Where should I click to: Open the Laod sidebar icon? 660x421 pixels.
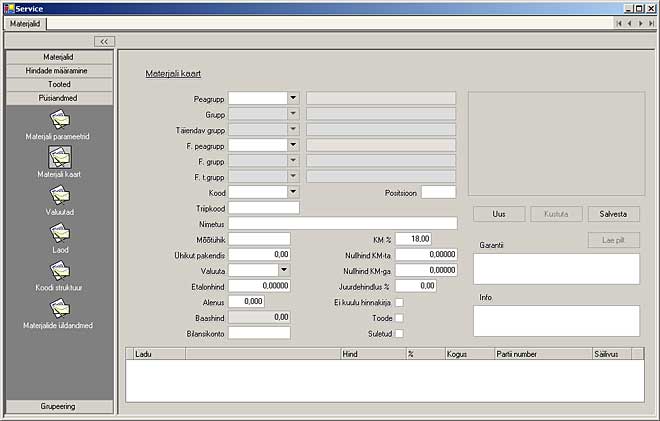pos(59,233)
